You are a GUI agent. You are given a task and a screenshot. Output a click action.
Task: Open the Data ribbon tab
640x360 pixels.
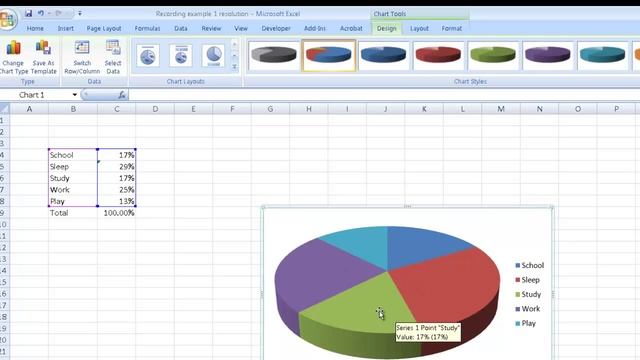tap(181, 28)
